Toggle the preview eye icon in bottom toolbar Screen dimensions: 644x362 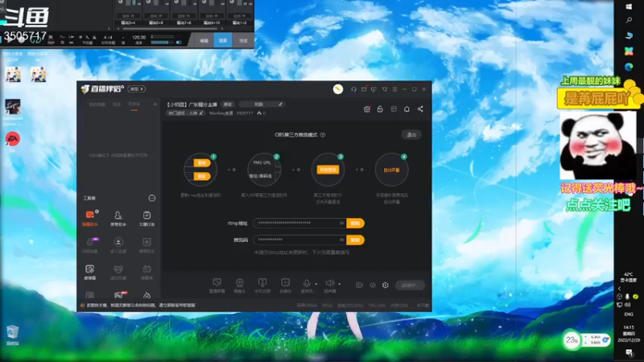coord(373,285)
